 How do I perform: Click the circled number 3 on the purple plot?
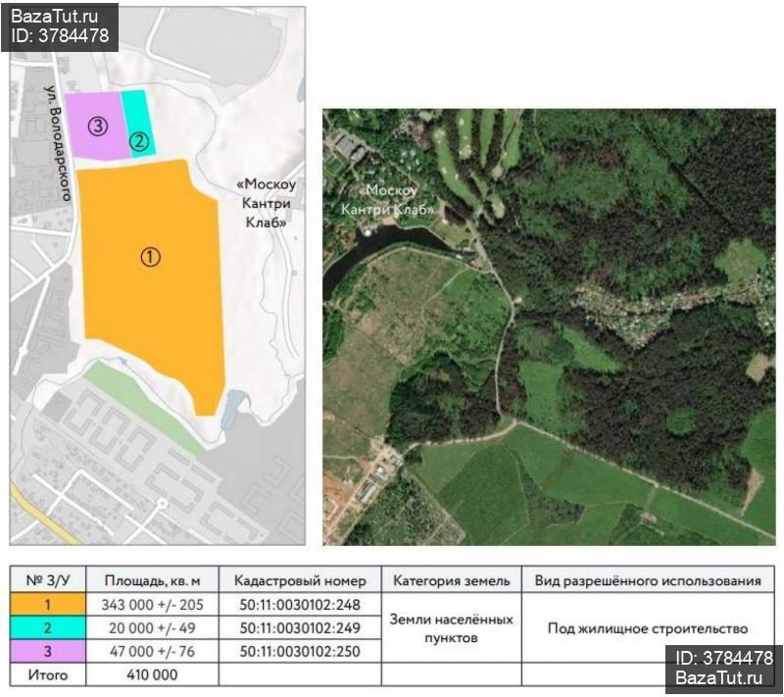pyautogui.click(x=97, y=124)
